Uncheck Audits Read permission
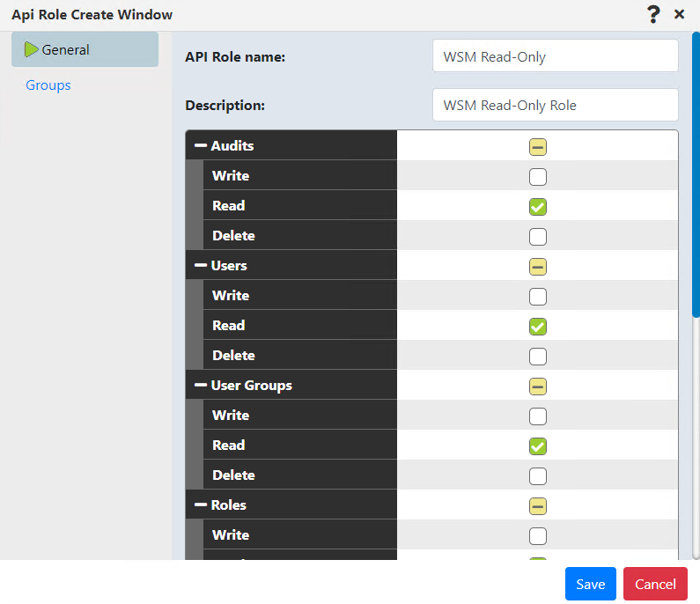The image size is (700, 604). [x=537, y=207]
